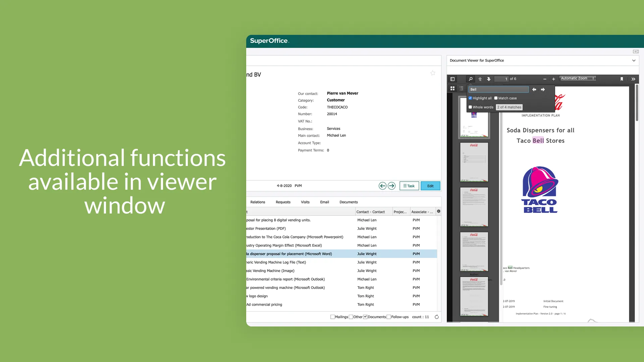Go to next page with the down arrow
Image resolution: width=644 pixels, height=362 pixels.
(x=489, y=79)
